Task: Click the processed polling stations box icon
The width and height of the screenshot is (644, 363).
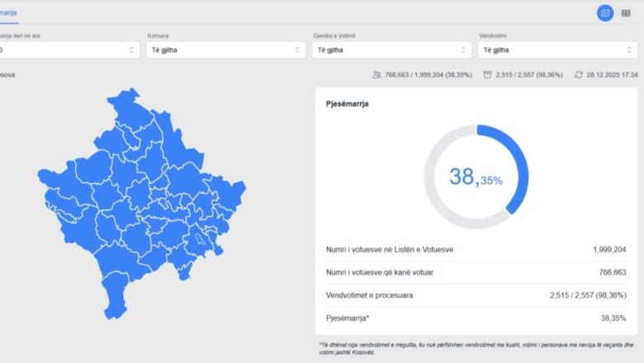Action: pyautogui.click(x=488, y=74)
